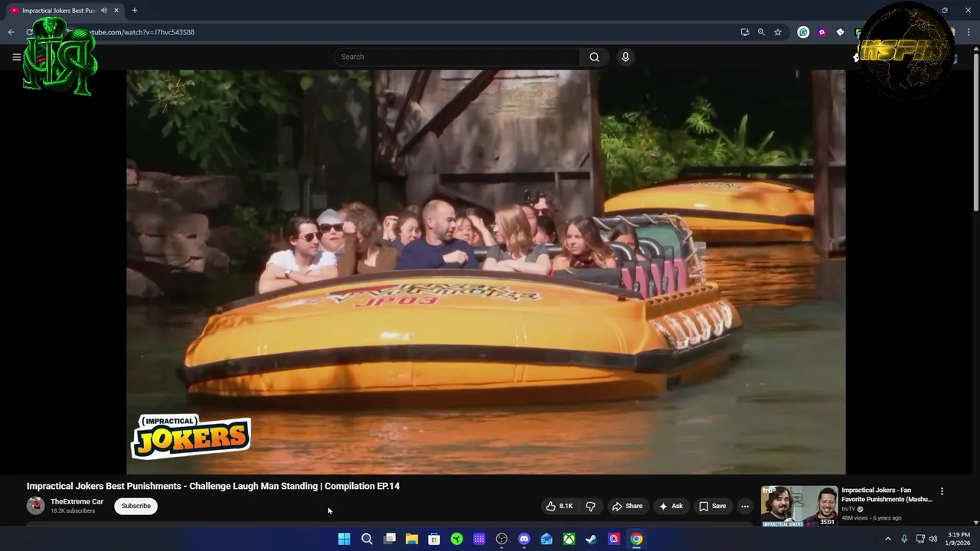
Task: Open a new browser tab
Action: pyautogui.click(x=135, y=11)
